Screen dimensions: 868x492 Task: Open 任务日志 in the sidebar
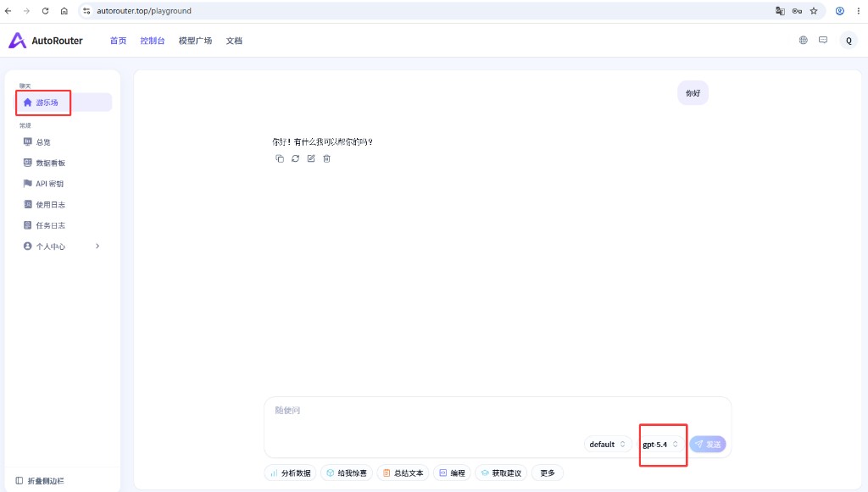point(64,225)
